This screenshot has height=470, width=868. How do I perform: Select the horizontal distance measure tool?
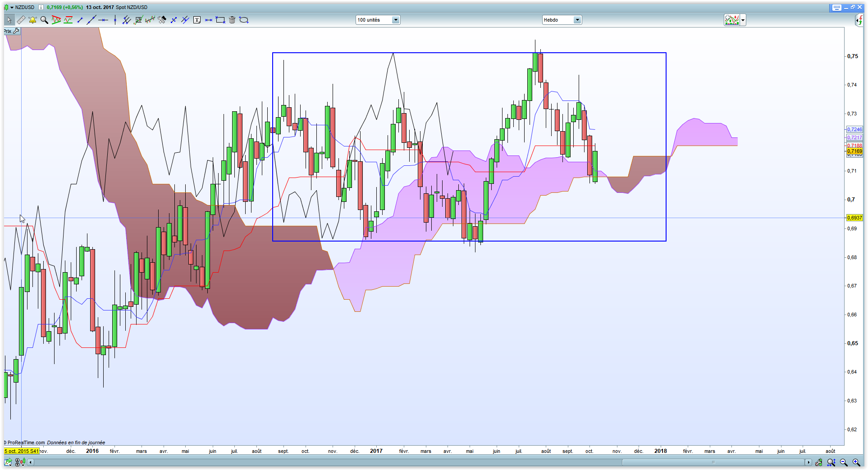[209, 20]
